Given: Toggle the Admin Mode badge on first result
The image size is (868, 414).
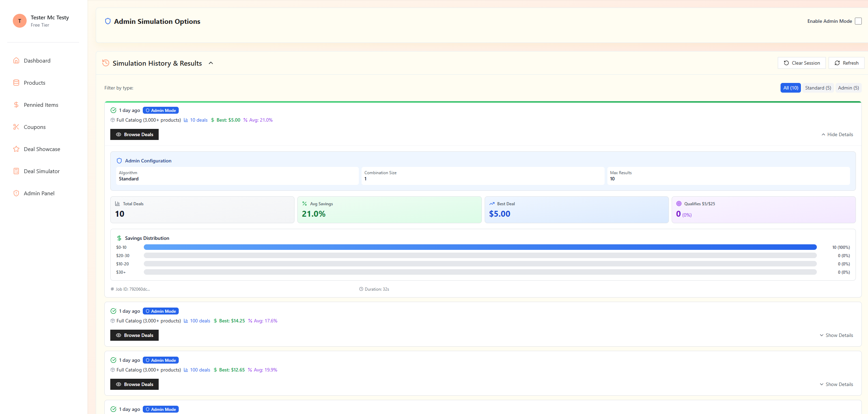Looking at the screenshot, I should click(160, 110).
